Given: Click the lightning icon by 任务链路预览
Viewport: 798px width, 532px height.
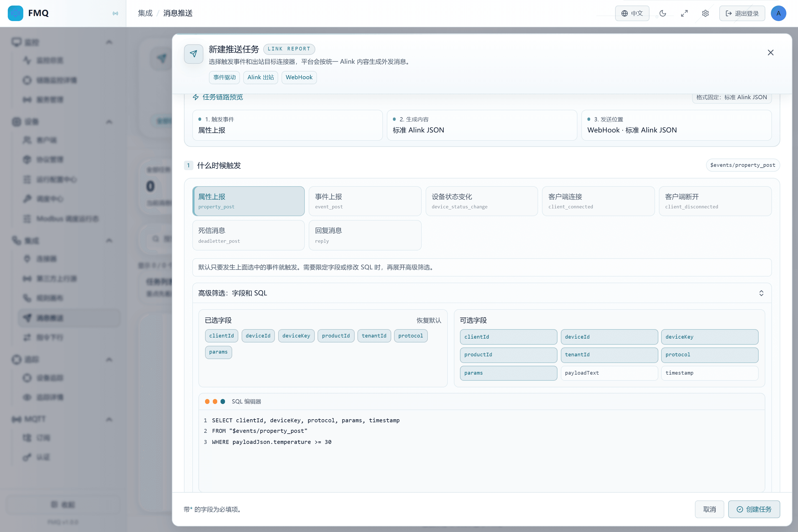Looking at the screenshot, I should pos(196,97).
